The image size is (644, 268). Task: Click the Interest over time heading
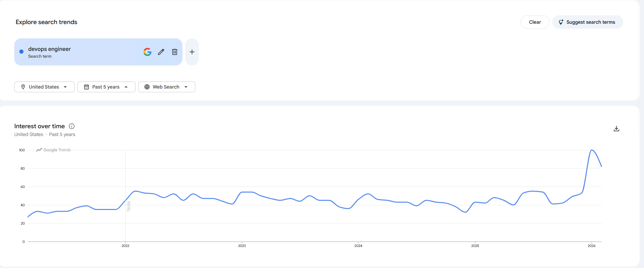point(39,126)
